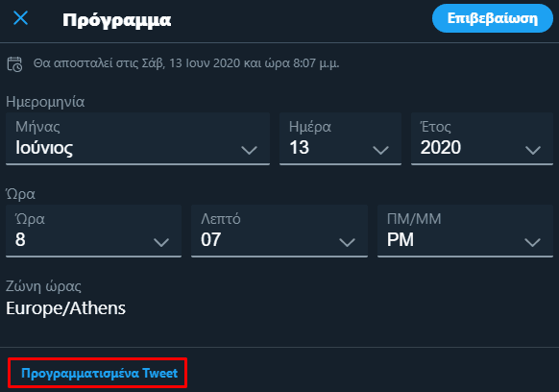Click the Πρόγραμμα dialog title
The height and width of the screenshot is (392, 559).
[116, 20]
